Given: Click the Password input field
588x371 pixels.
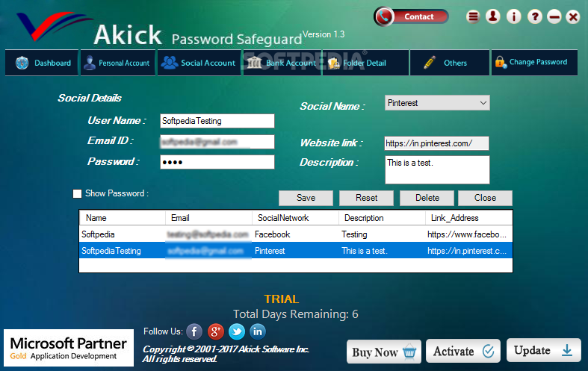Looking at the screenshot, I should 217,162.
